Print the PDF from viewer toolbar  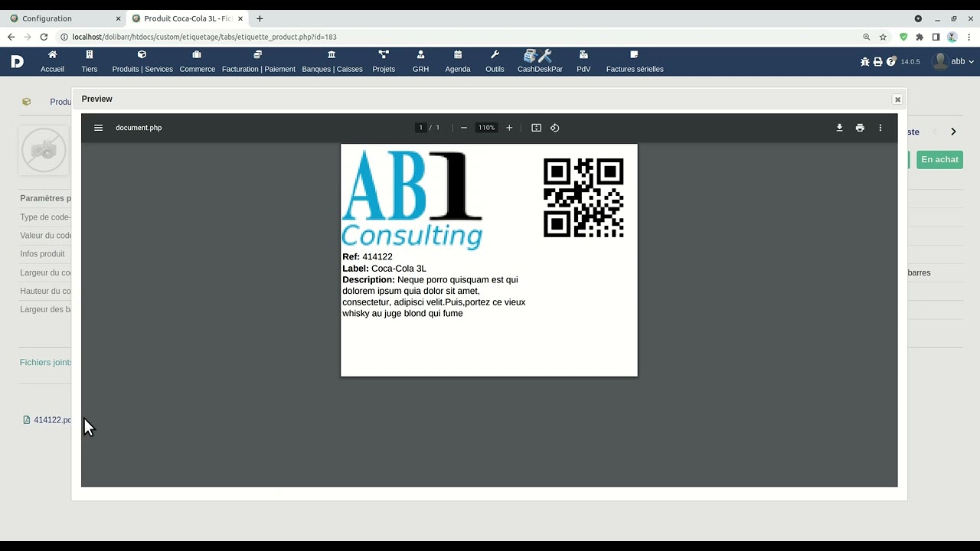860,128
